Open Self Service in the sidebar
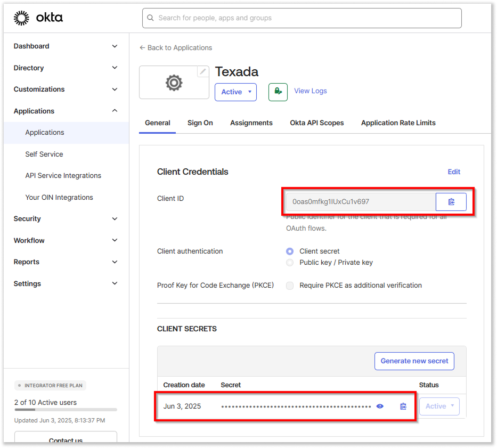 [44, 154]
